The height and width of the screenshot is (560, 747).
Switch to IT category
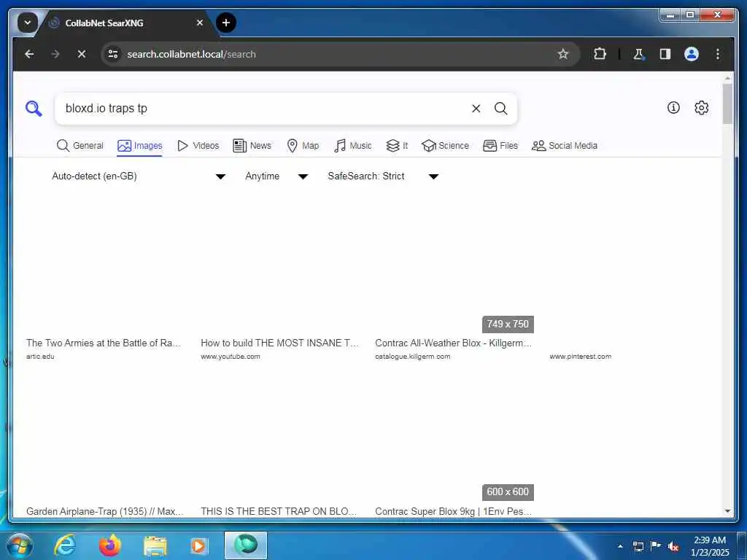click(397, 146)
